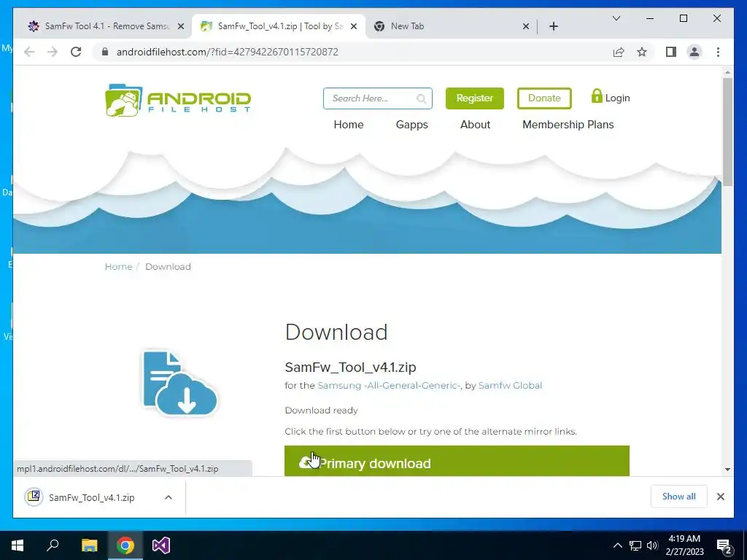The image size is (747, 560).
Task: Show hidden system tray icons
Action: 617,545
